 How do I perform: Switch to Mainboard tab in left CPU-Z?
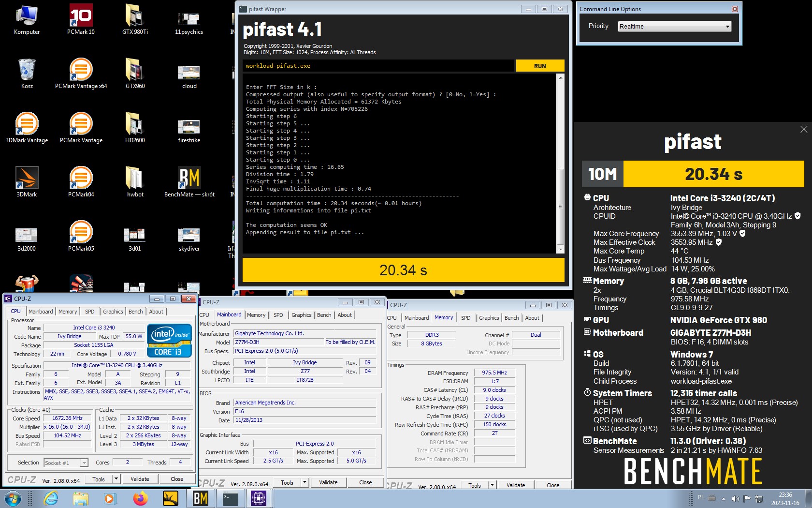tap(41, 312)
